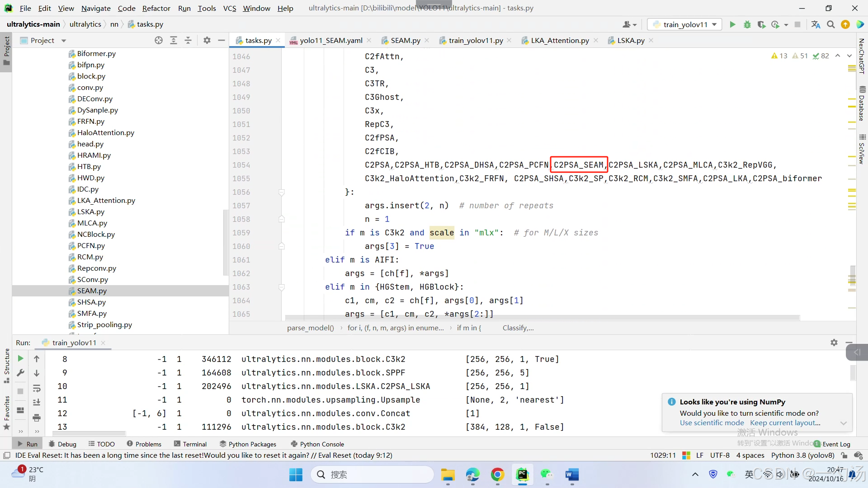Click Select Opened File target icon
The image size is (868, 488).
pyautogui.click(x=159, y=41)
